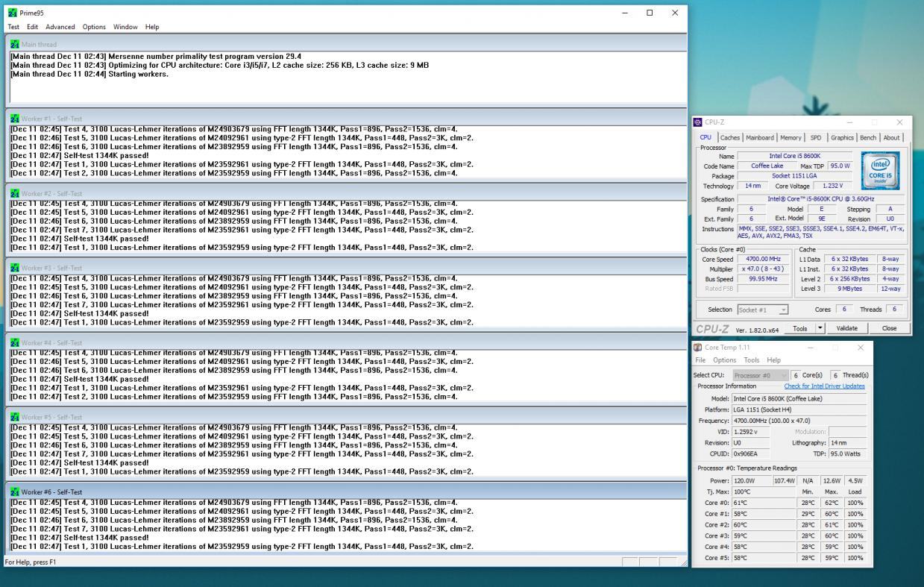Open the Processor #0 select CPU dropdown

[x=761, y=375]
